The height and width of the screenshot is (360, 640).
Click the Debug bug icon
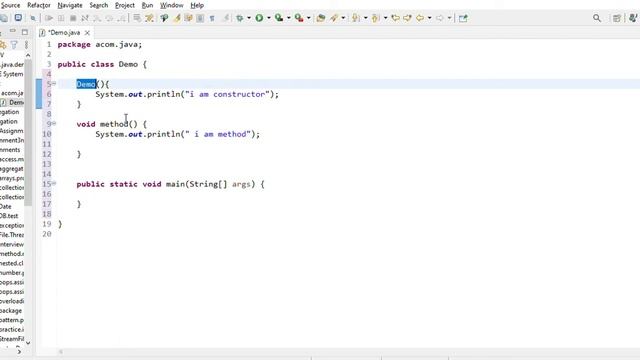(240, 18)
